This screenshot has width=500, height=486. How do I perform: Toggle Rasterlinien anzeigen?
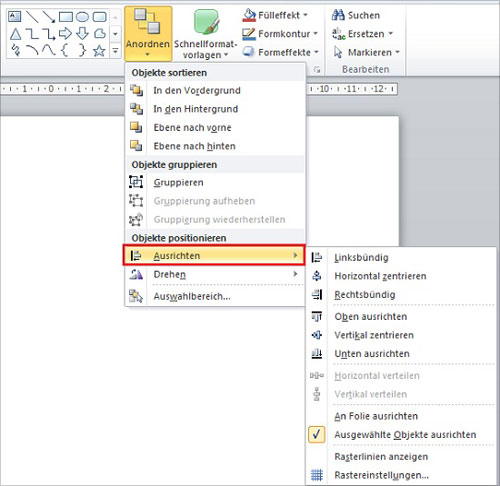pyautogui.click(x=401, y=457)
